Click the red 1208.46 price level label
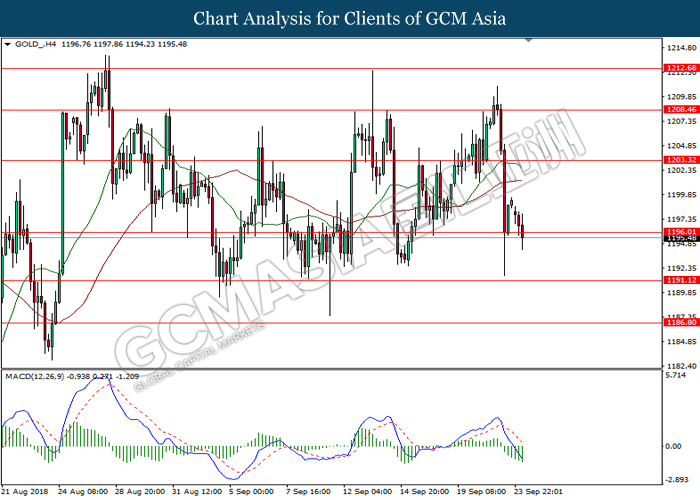The width and height of the screenshot is (700, 500). (x=682, y=109)
